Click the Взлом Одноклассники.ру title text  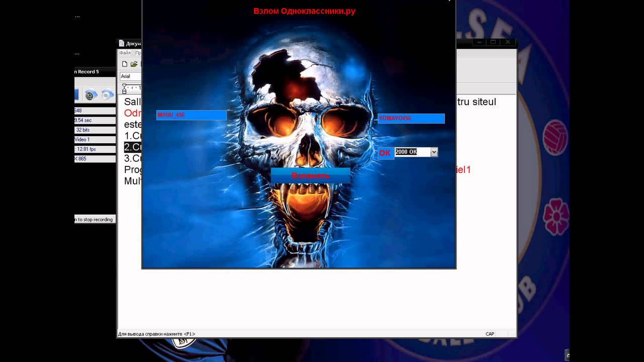pyautogui.click(x=304, y=11)
